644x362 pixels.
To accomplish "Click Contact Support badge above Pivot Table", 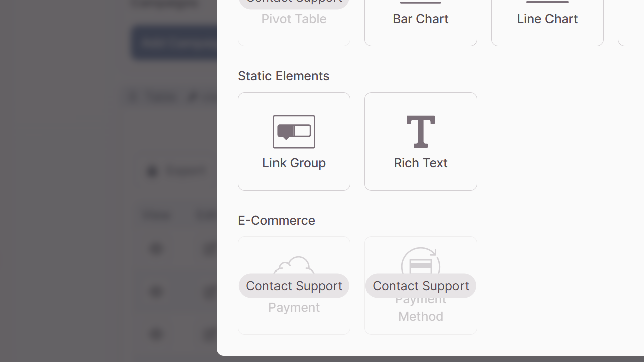I will click(x=294, y=4).
